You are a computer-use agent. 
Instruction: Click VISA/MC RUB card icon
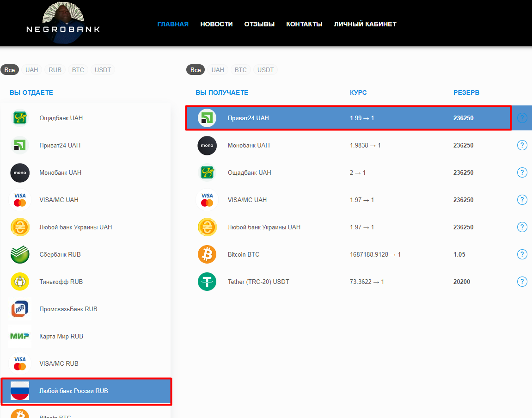20,363
